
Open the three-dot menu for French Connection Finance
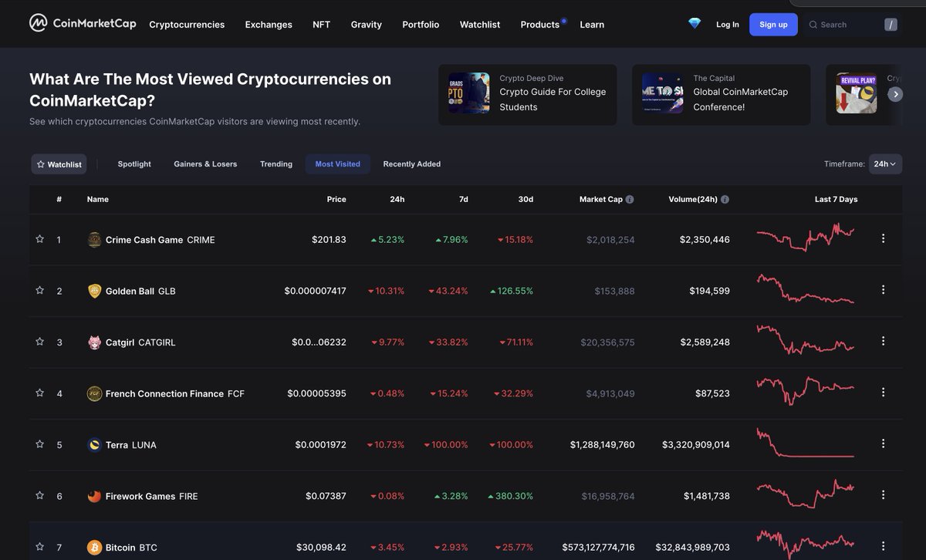(884, 393)
